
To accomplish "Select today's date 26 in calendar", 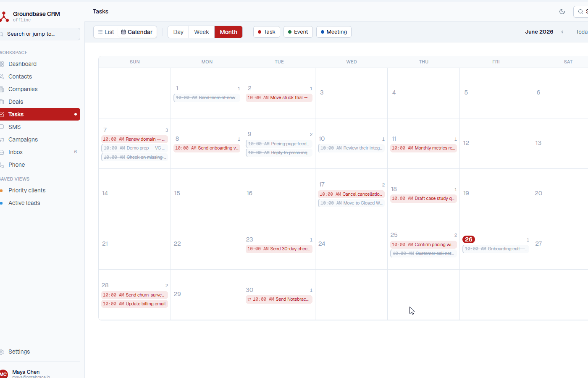I will (469, 239).
